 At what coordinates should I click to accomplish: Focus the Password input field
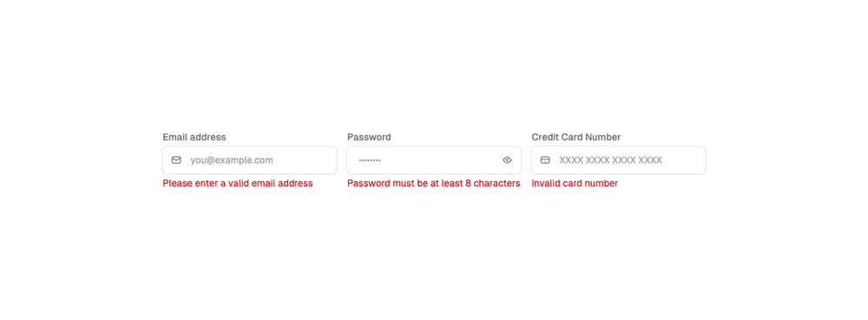pyautogui.click(x=434, y=160)
